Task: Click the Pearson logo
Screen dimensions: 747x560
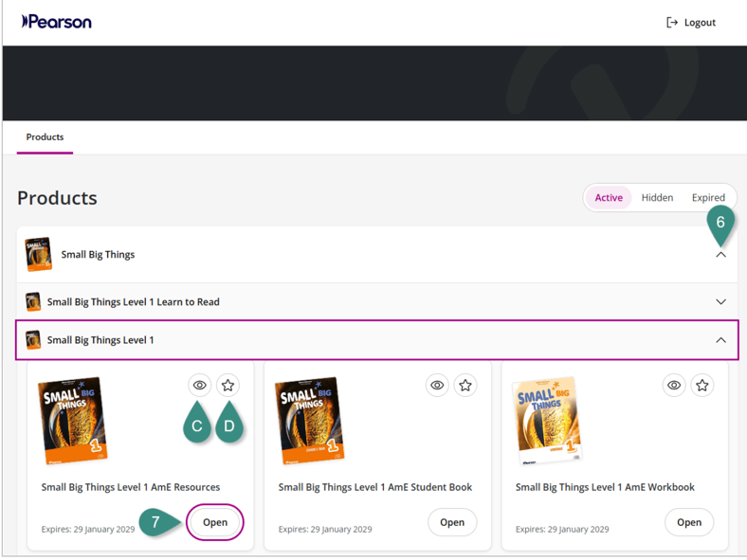Action: [57, 22]
